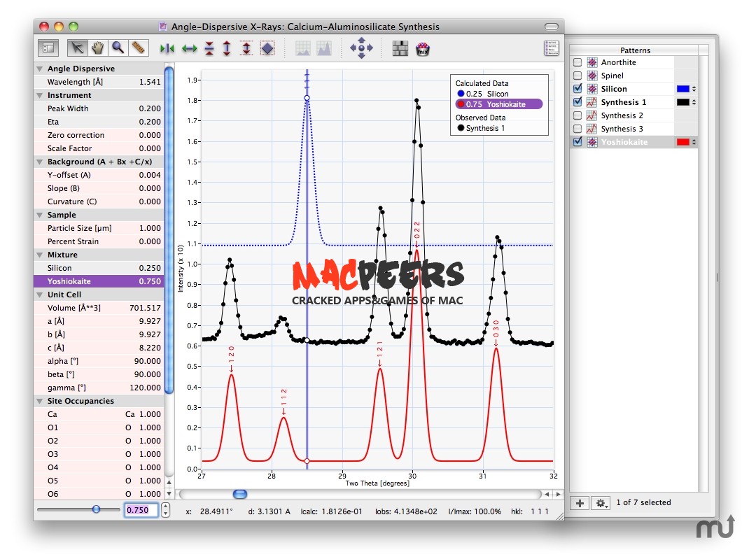
Task: Uncheck the Synthesis 1 checkbox
Action: click(577, 102)
